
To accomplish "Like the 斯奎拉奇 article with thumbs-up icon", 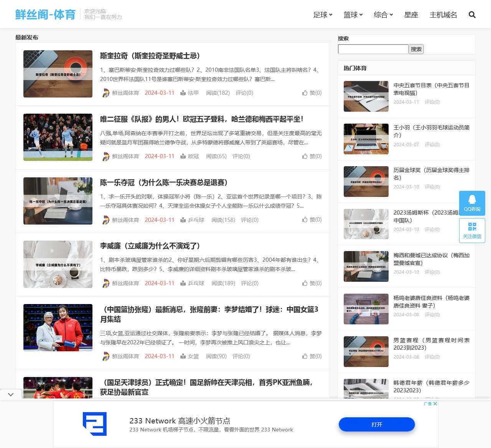I will (x=305, y=93).
